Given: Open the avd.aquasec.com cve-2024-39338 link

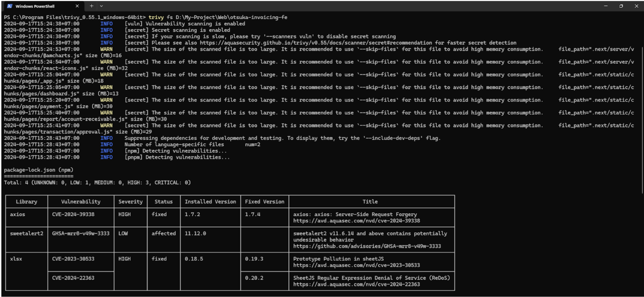Looking at the screenshot, I should (x=356, y=221).
